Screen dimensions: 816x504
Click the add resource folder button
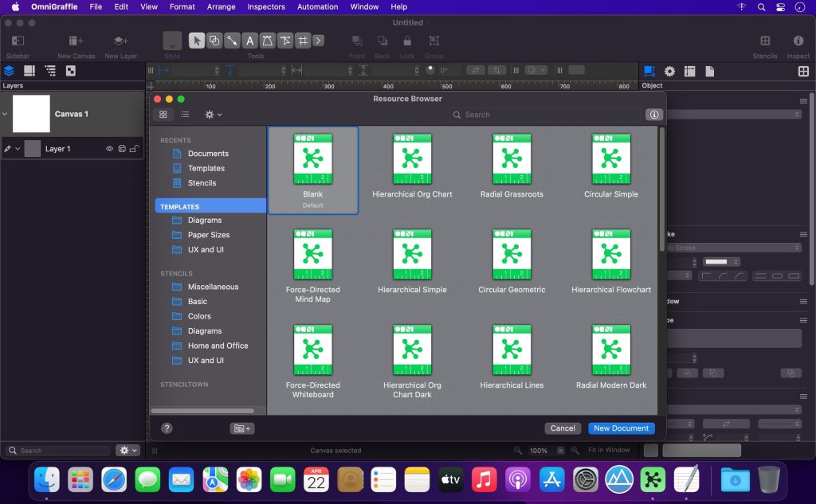(242, 428)
